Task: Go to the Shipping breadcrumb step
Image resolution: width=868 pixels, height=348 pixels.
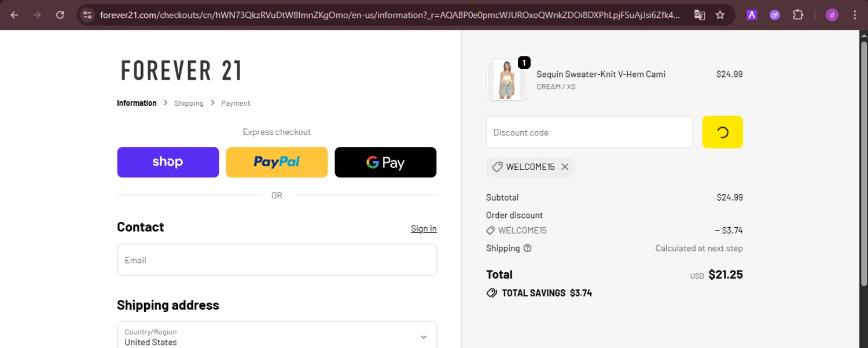Action: click(x=189, y=103)
